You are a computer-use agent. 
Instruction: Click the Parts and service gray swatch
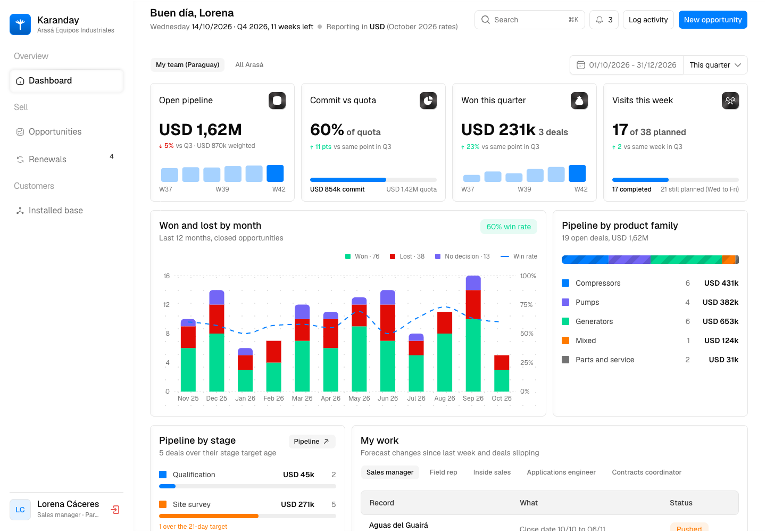coord(565,360)
